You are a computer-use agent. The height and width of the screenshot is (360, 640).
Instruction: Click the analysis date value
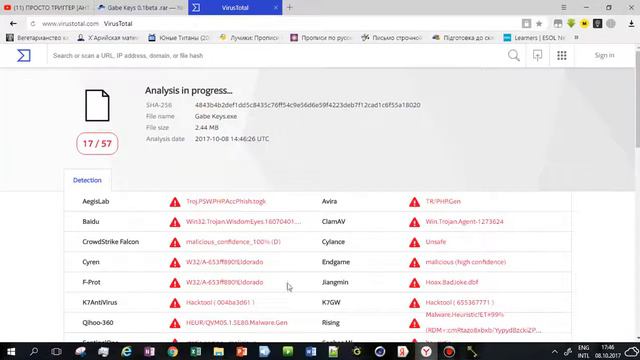(232, 139)
